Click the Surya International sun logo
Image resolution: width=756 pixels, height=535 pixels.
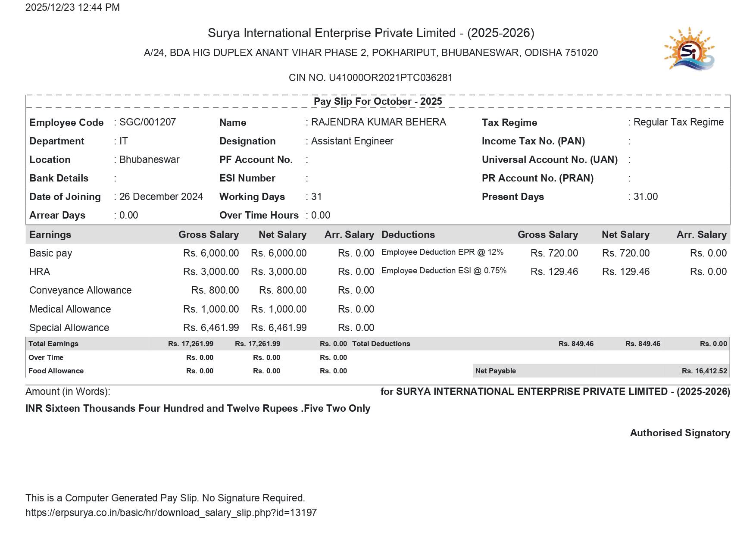[689, 49]
